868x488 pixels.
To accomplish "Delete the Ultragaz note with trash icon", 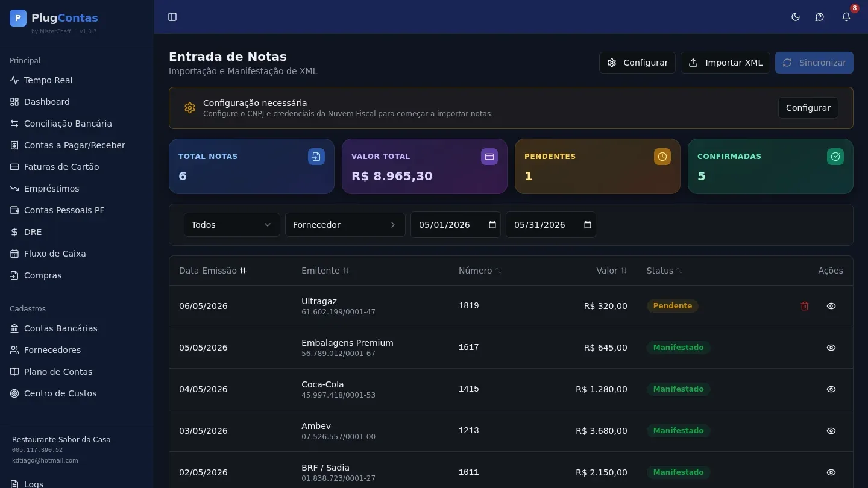I will click(805, 306).
